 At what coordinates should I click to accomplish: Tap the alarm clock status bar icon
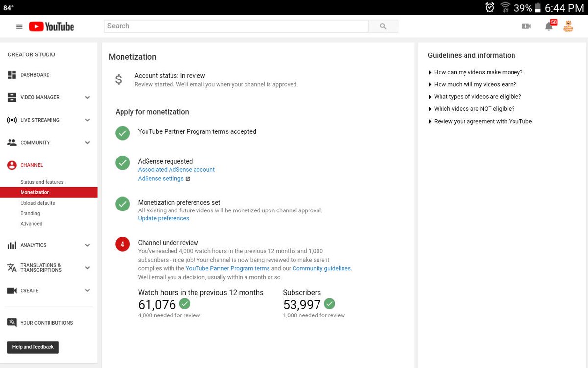coord(490,7)
